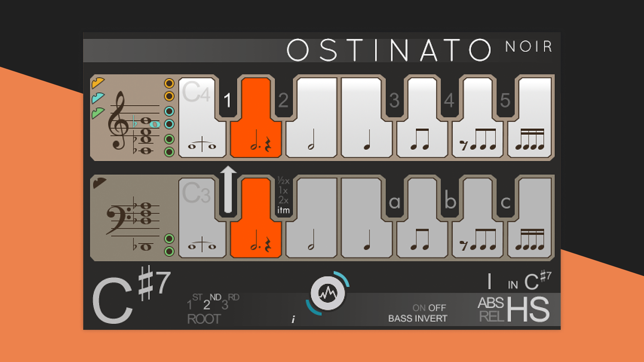Switch harmony mode from ABS to REL
Image resolution: width=644 pixels, height=362 pixels.
pos(490,316)
